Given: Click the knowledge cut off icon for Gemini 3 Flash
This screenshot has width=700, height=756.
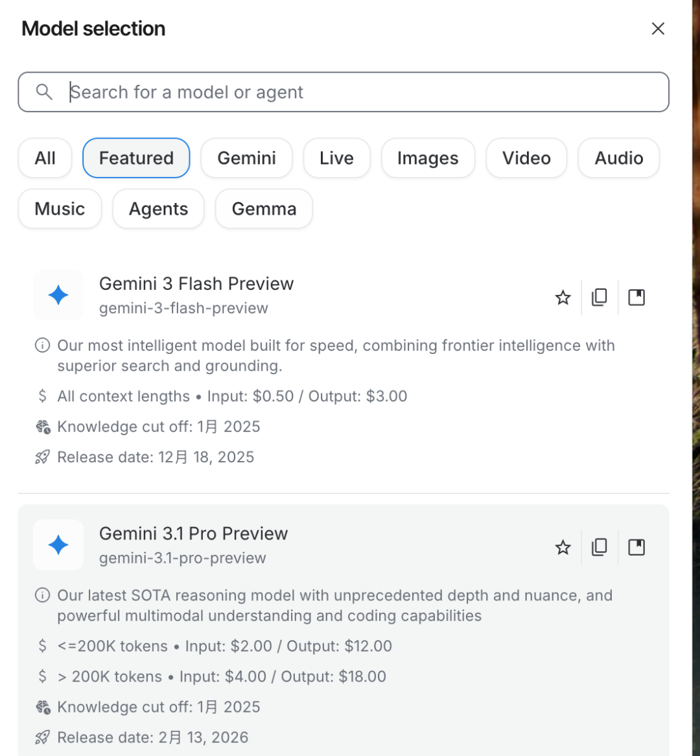Looking at the screenshot, I should [x=43, y=427].
